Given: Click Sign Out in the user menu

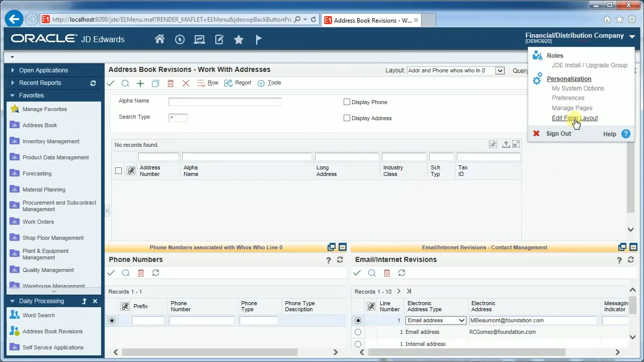Looking at the screenshot, I should coord(558,134).
